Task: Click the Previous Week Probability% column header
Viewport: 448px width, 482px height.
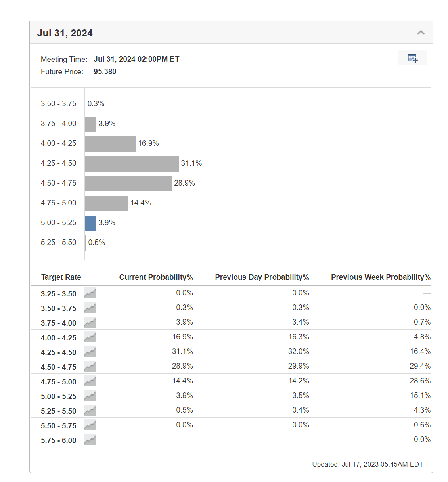Action: 381,277
